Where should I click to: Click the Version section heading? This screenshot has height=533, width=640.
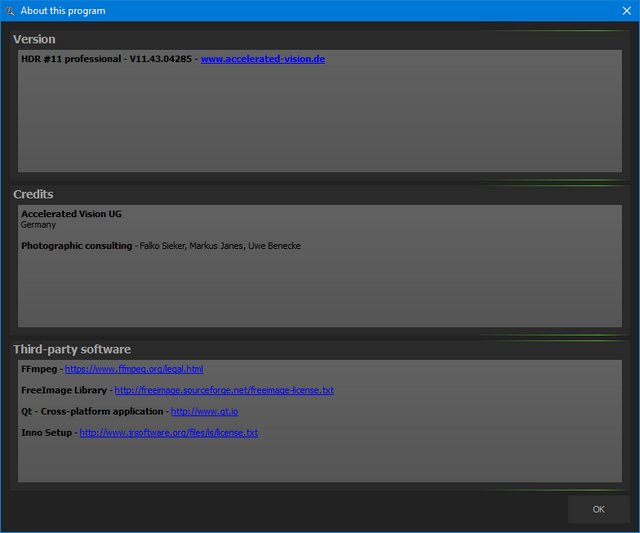point(34,39)
